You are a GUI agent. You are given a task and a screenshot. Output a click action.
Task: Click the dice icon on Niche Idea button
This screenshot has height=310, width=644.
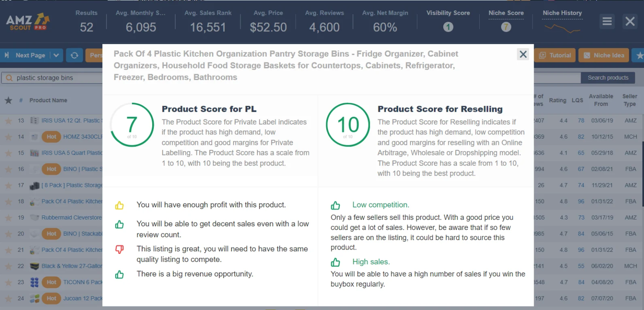pyautogui.click(x=586, y=55)
